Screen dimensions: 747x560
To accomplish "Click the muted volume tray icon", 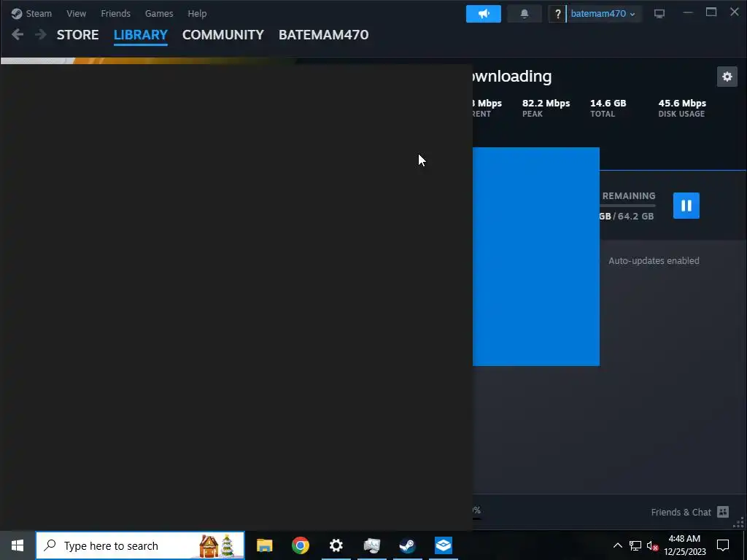I will click(x=652, y=545).
